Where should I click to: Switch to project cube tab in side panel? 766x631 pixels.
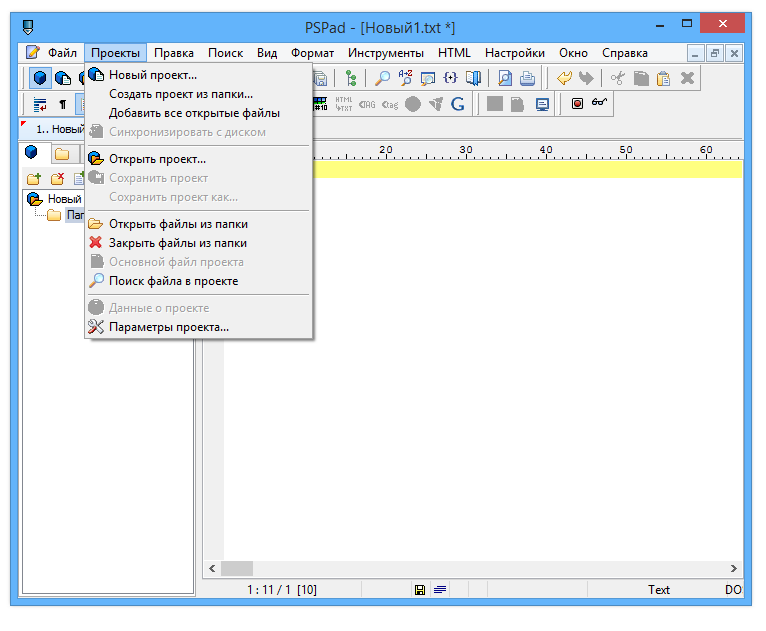pyautogui.click(x=31, y=153)
